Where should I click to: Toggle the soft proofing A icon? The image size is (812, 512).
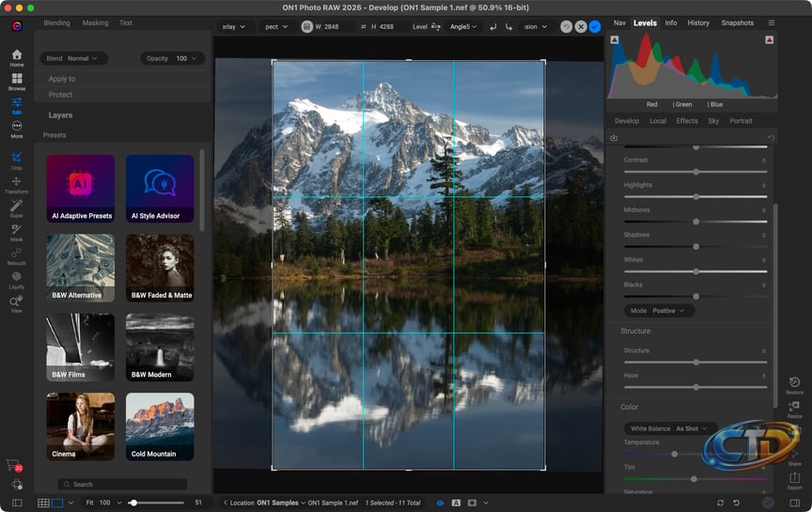click(x=456, y=503)
